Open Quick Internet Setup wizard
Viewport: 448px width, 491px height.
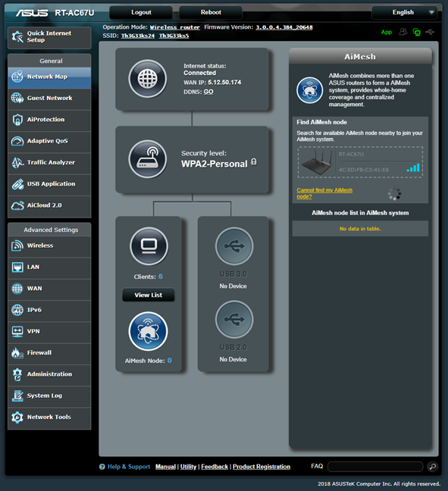49,37
